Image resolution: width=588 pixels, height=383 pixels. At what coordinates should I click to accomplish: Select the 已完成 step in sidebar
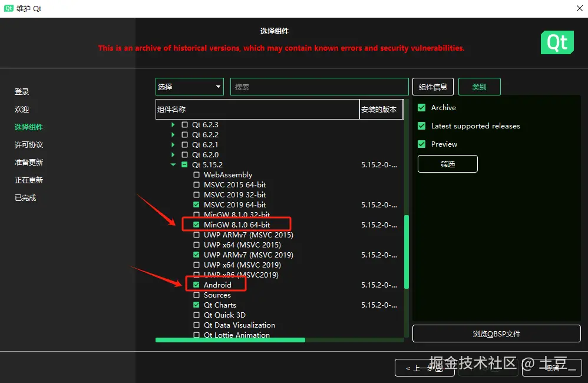[25, 197]
